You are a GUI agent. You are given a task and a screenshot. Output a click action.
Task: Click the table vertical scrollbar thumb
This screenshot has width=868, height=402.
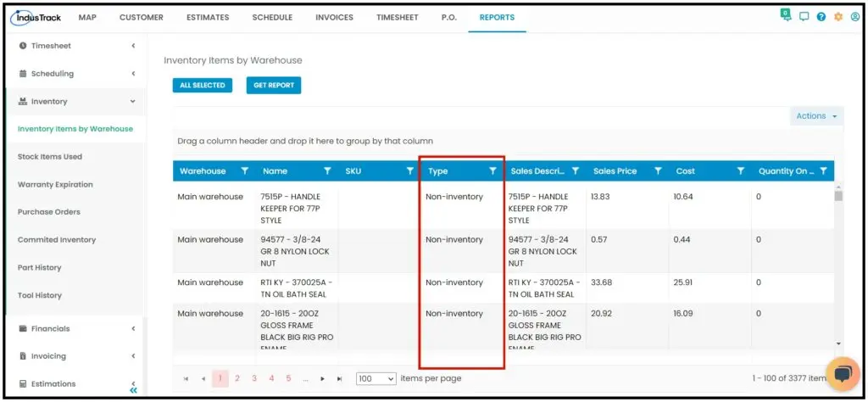pyautogui.click(x=838, y=196)
